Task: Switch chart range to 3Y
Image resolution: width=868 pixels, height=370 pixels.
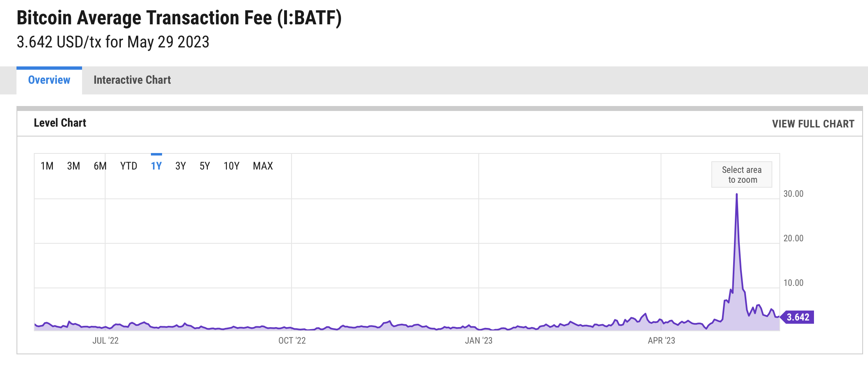Action: tap(181, 166)
